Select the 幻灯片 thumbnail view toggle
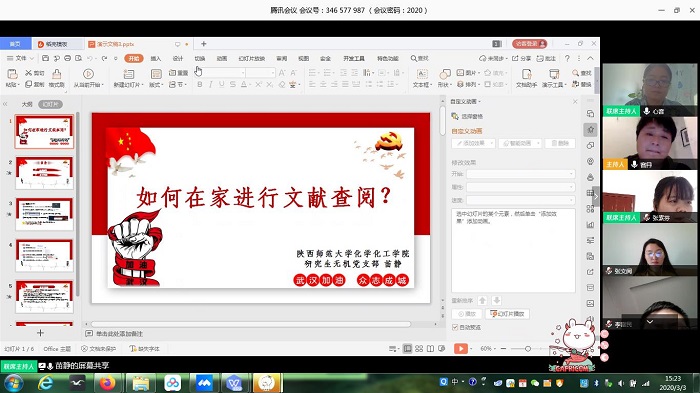 click(50, 104)
